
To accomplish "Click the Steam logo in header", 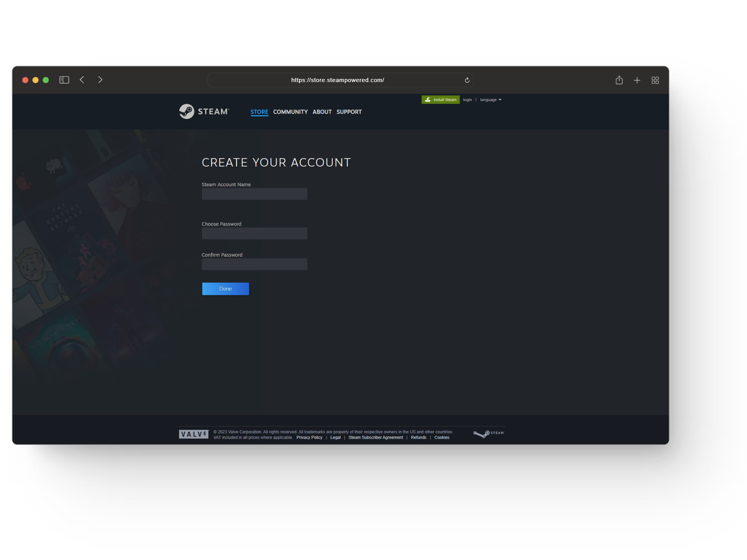I will [x=204, y=112].
